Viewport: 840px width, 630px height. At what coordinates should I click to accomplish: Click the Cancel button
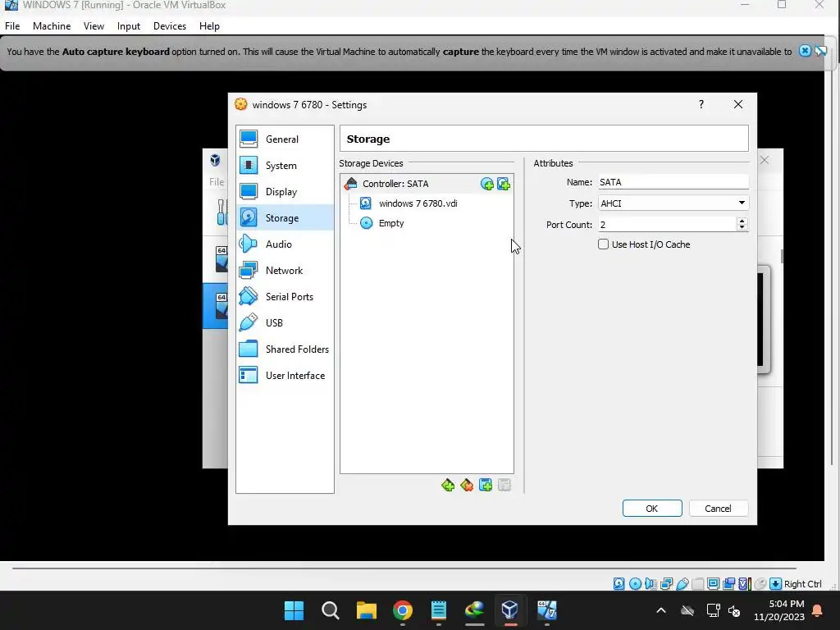tap(718, 509)
